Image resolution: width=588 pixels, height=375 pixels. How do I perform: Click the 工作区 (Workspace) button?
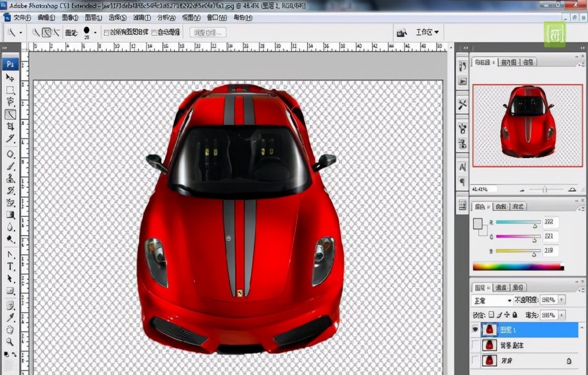[425, 32]
